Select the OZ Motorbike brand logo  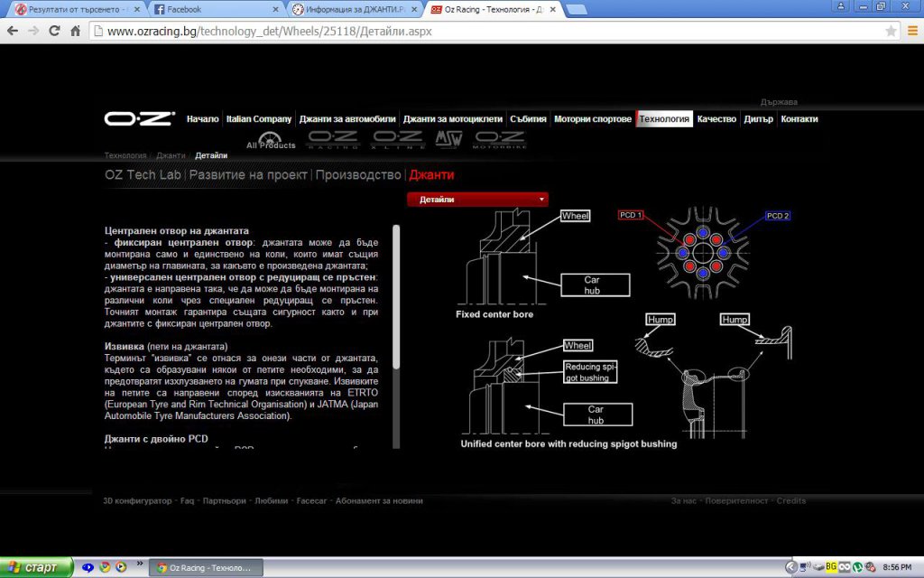(x=500, y=140)
